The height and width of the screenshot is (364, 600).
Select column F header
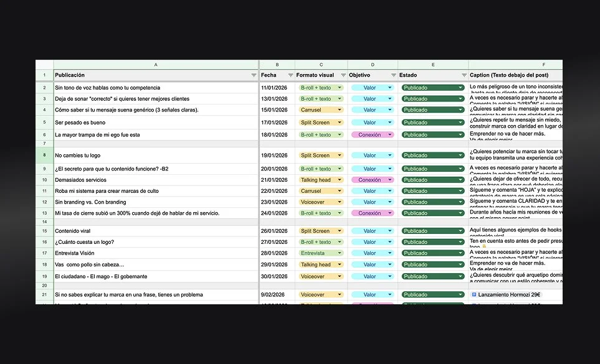515,65
